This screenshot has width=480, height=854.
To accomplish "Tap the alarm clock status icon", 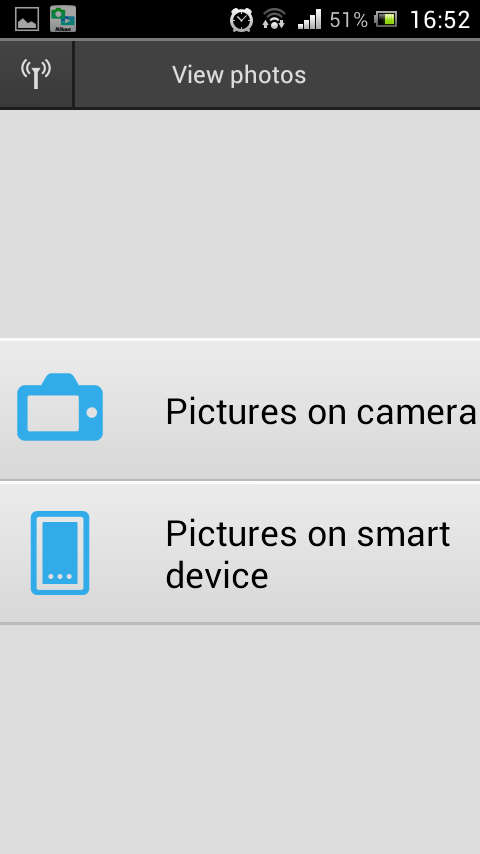I will 241,20.
